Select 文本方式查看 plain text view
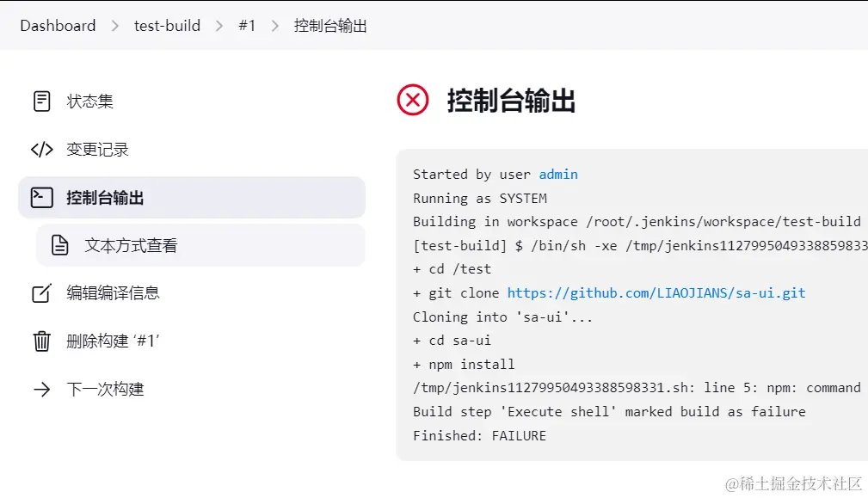Screen dimensions: 868x498 (x=131, y=245)
